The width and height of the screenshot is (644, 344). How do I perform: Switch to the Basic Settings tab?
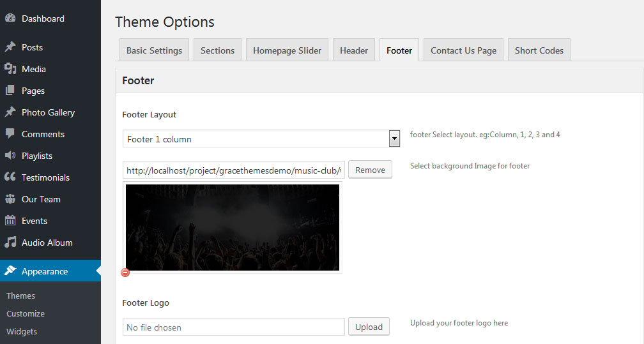tap(154, 50)
